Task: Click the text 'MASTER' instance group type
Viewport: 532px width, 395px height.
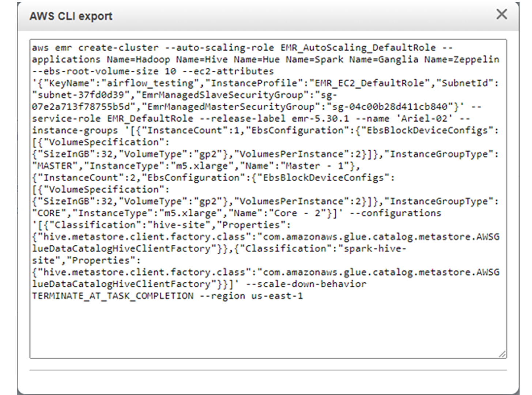Action: (x=55, y=166)
